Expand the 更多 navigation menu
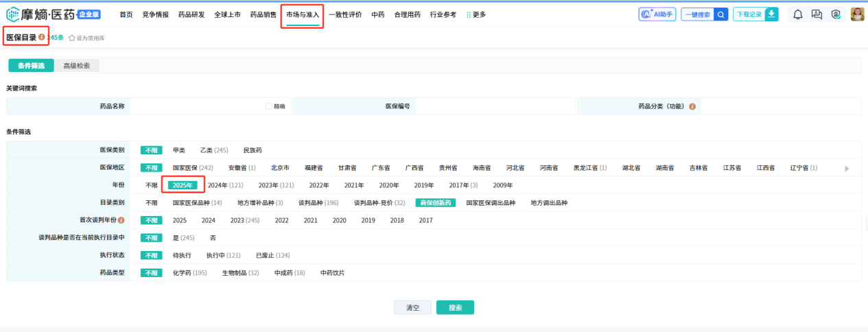868x332 pixels. point(476,14)
